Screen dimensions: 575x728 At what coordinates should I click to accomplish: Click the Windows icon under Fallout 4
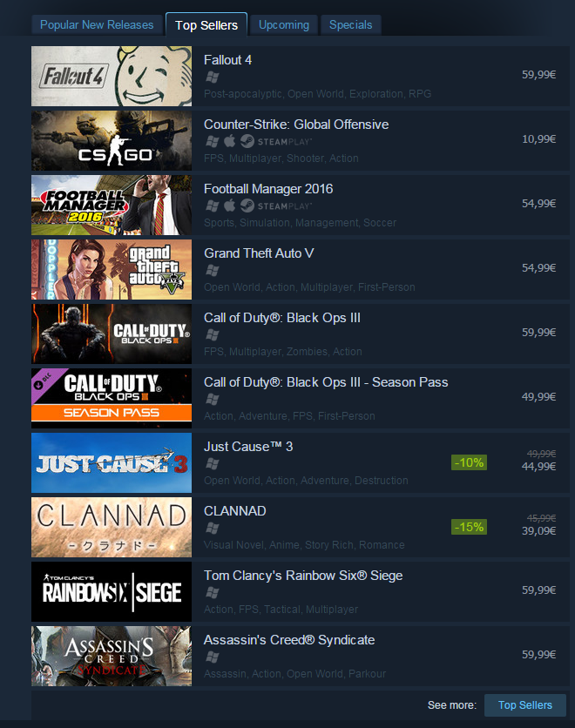tap(213, 78)
